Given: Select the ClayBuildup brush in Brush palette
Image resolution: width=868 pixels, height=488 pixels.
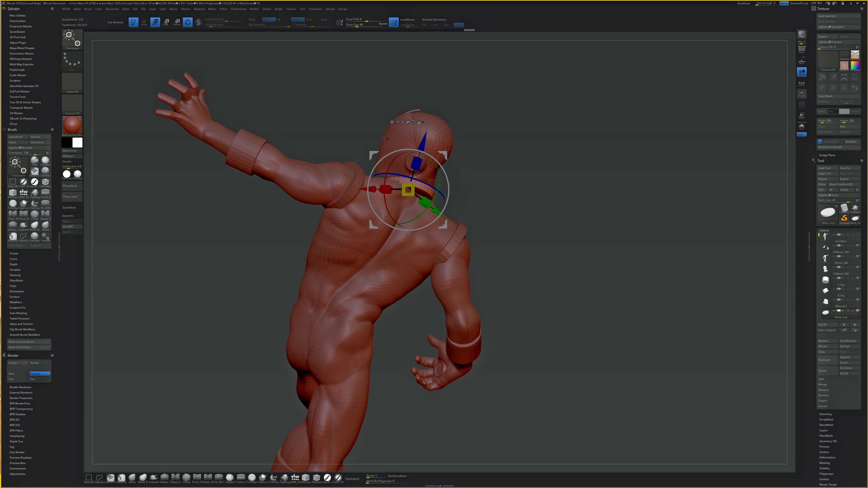Looking at the screenshot, I should tap(45, 161).
